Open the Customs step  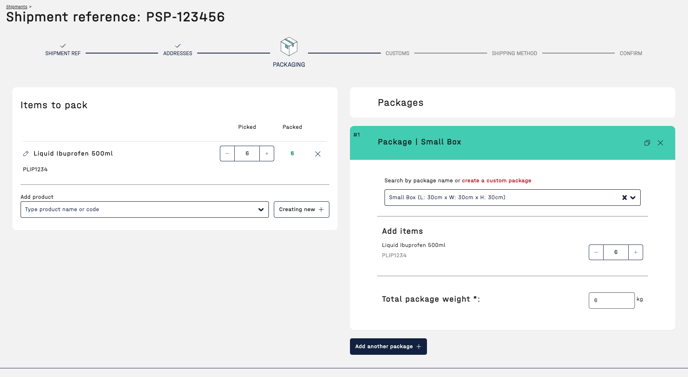click(x=398, y=54)
